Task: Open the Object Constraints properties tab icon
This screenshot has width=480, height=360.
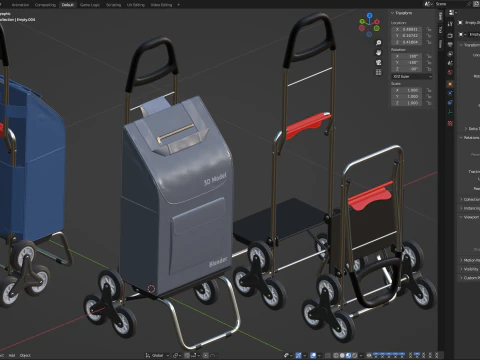Action: [450, 102]
